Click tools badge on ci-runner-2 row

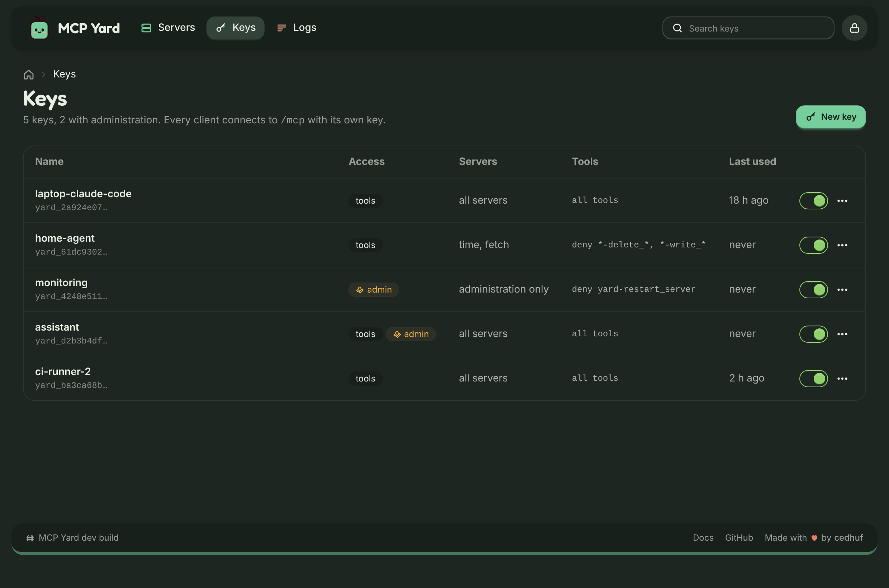point(365,378)
